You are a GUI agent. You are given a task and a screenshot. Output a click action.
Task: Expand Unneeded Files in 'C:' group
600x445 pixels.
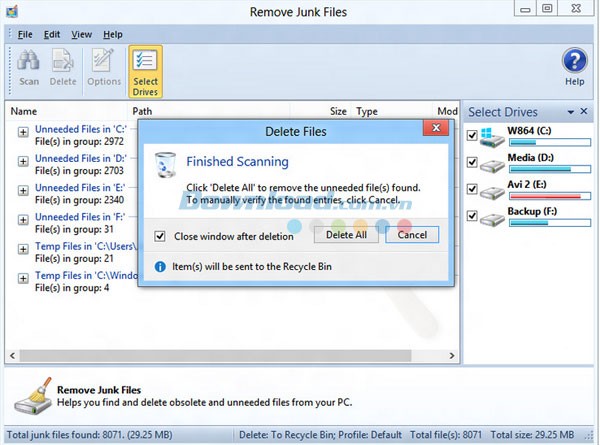(x=23, y=134)
